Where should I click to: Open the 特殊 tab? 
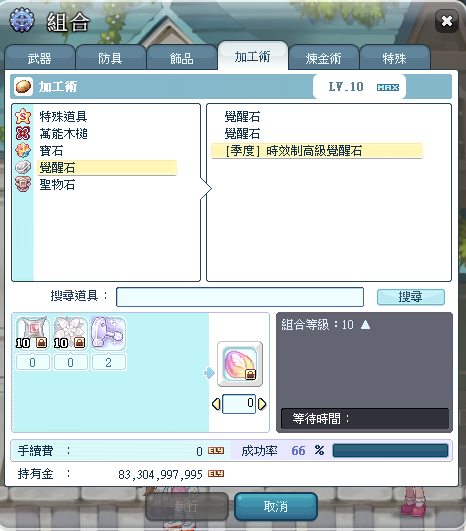(395, 58)
